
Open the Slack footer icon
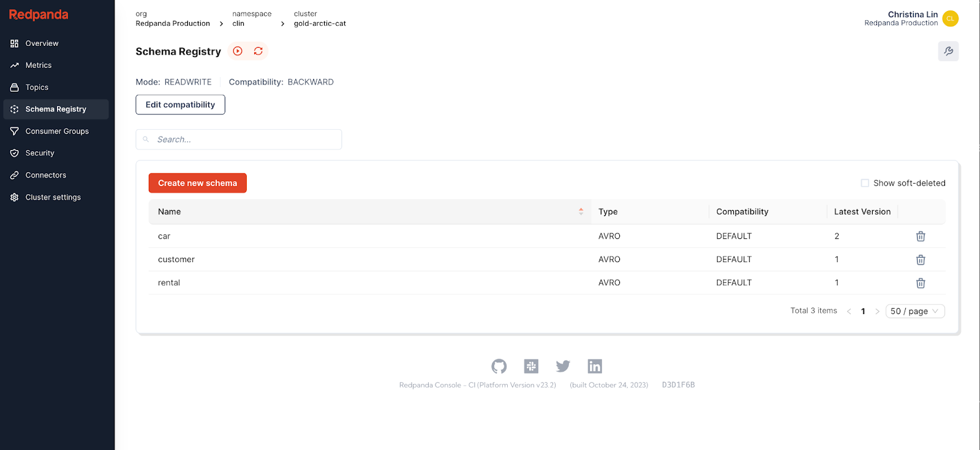531,366
